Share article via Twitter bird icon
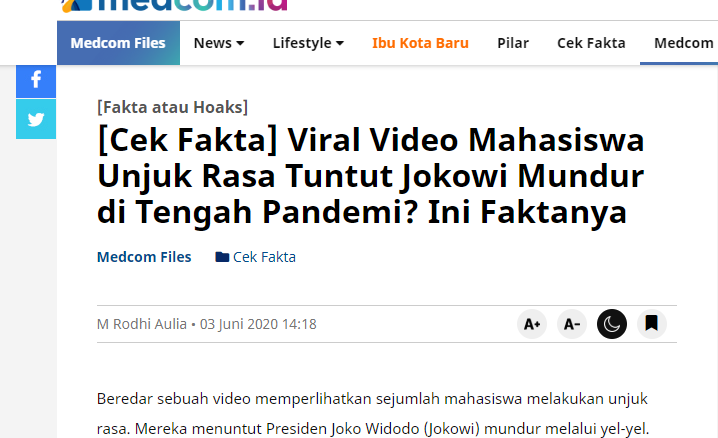This screenshot has height=438, width=718. coord(36,119)
